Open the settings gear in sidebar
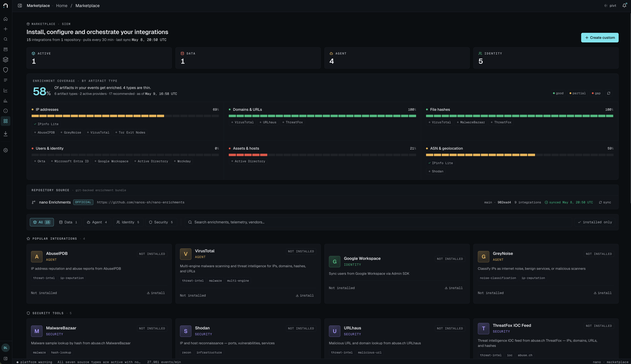 point(6,150)
